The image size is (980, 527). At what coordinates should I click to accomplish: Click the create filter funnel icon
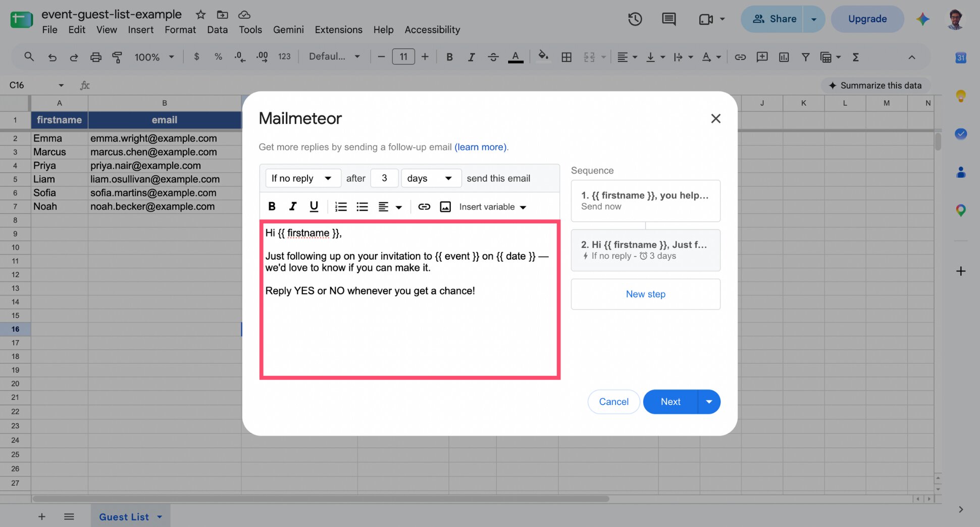pos(805,57)
